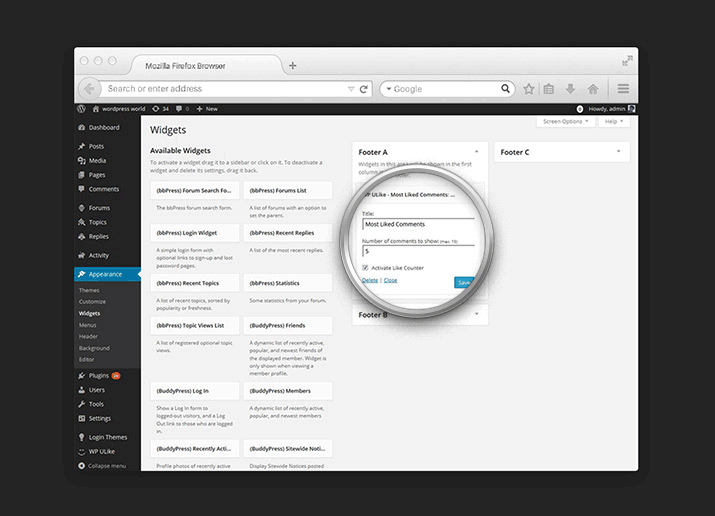Bookmark this page with the star icon

point(529,89)
